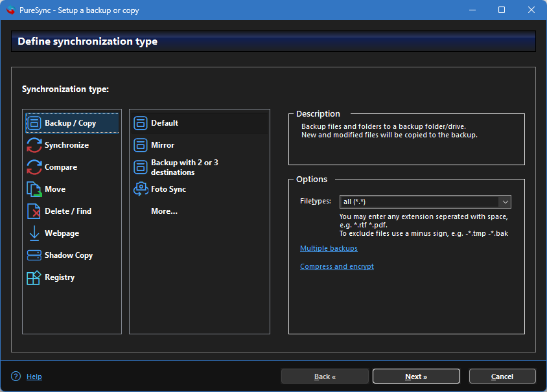The width and height of the screenshot is (547, 392).
Task: Click the Webpage download arrow icon
Action: coord(34,233)
